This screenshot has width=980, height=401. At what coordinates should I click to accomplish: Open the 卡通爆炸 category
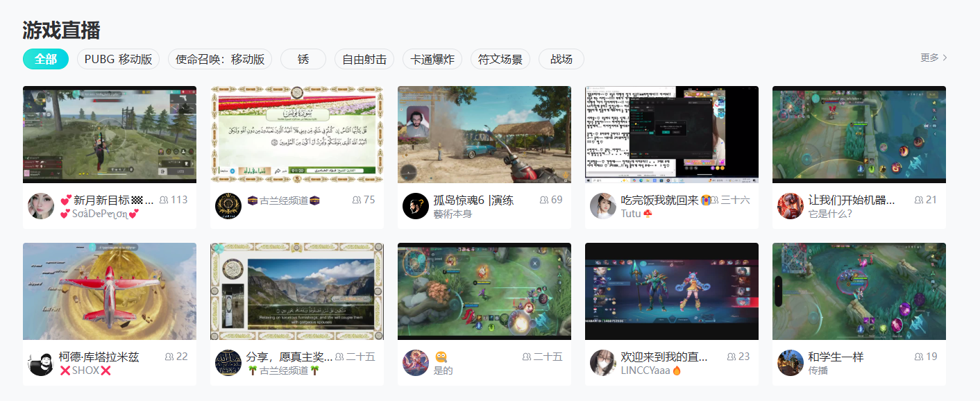[x=432, y=59]
